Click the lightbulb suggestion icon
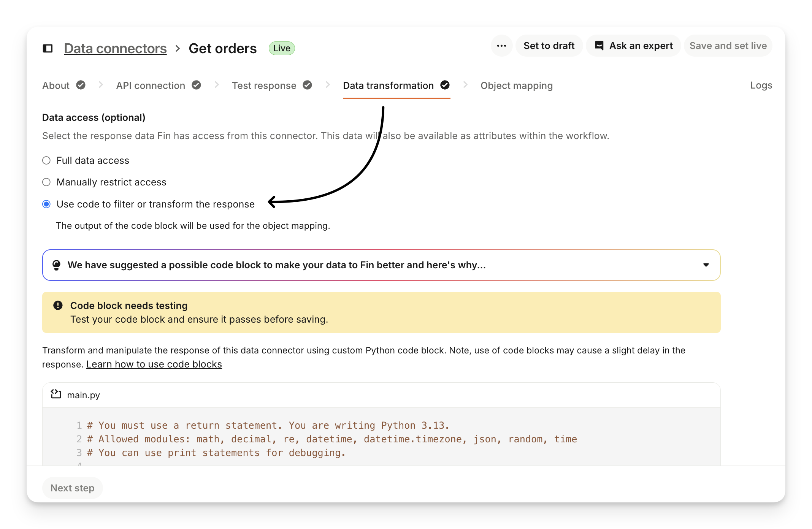The width and height of the screenshot is (812, 529). pyautogui.click(x=56, y=265)
